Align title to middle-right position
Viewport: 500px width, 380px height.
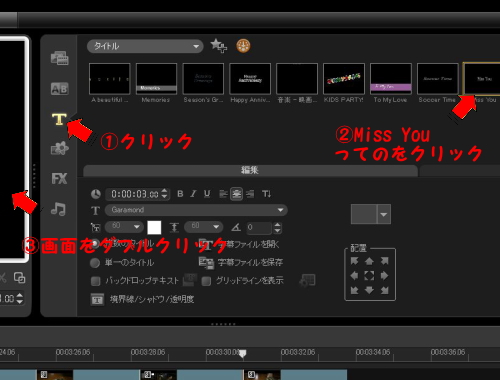[384, 275]
